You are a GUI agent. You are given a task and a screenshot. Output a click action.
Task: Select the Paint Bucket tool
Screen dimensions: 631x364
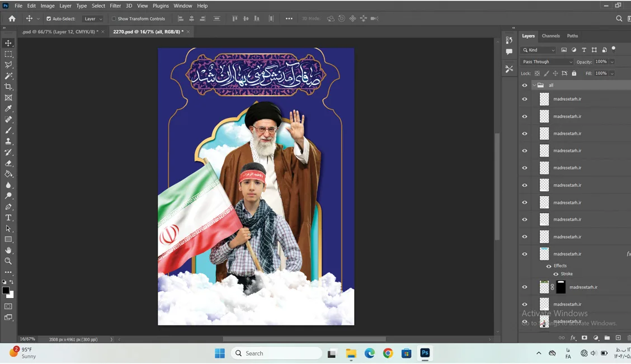tap(8, 174)
